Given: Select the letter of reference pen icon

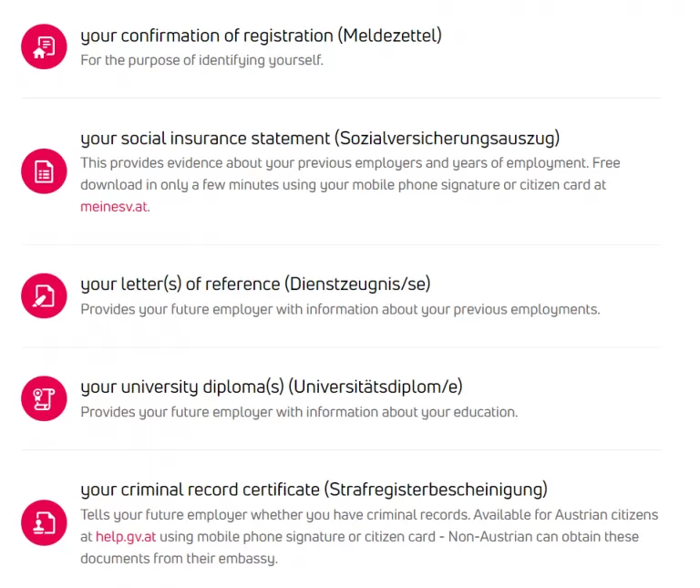Looking at the screenshot, I should (x=44, y=295).
